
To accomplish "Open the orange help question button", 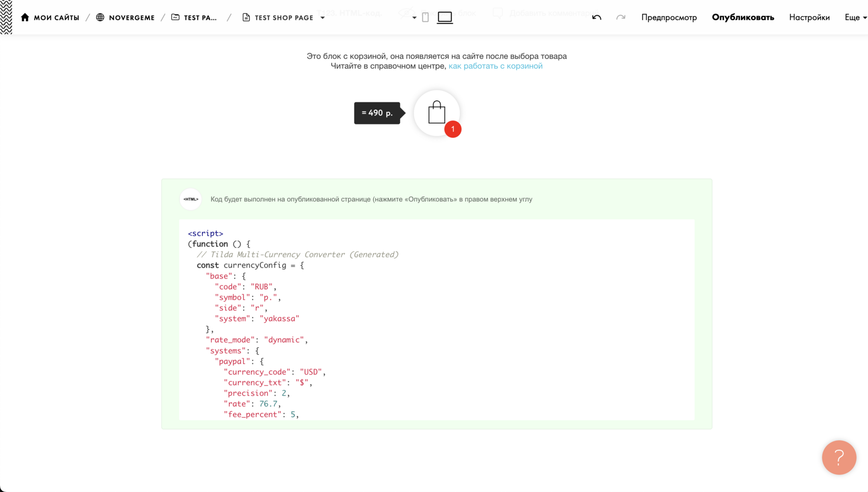I will coord(839,457).
